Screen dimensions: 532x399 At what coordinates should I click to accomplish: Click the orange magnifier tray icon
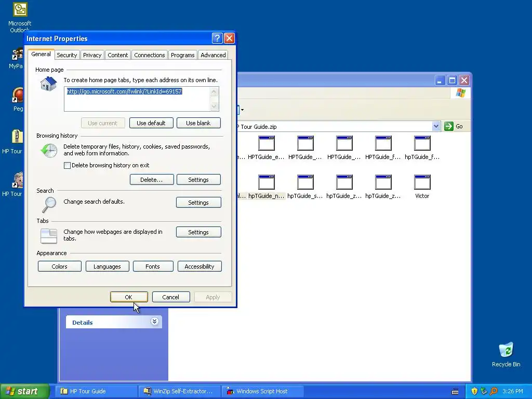pyautogui.click(x=494, y=391)
